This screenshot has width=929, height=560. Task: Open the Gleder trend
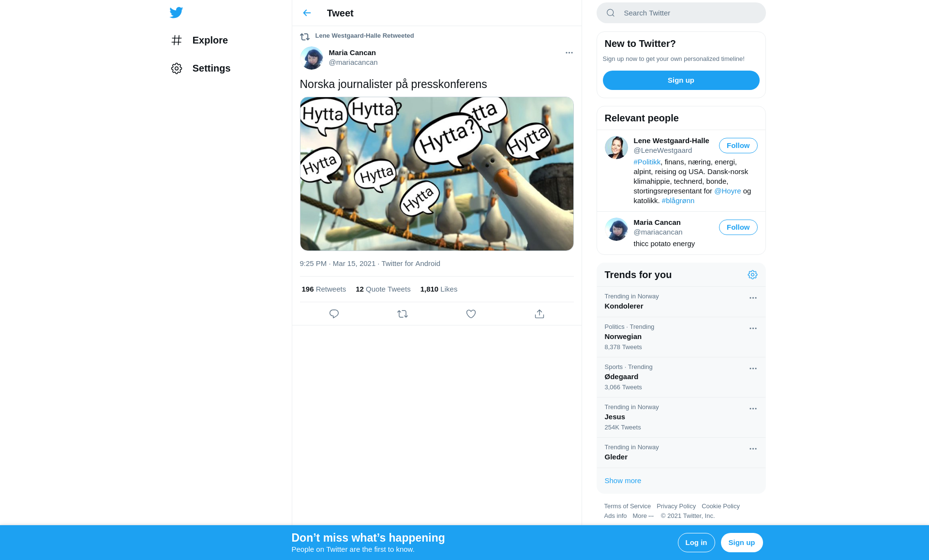[x=681, y=453]
